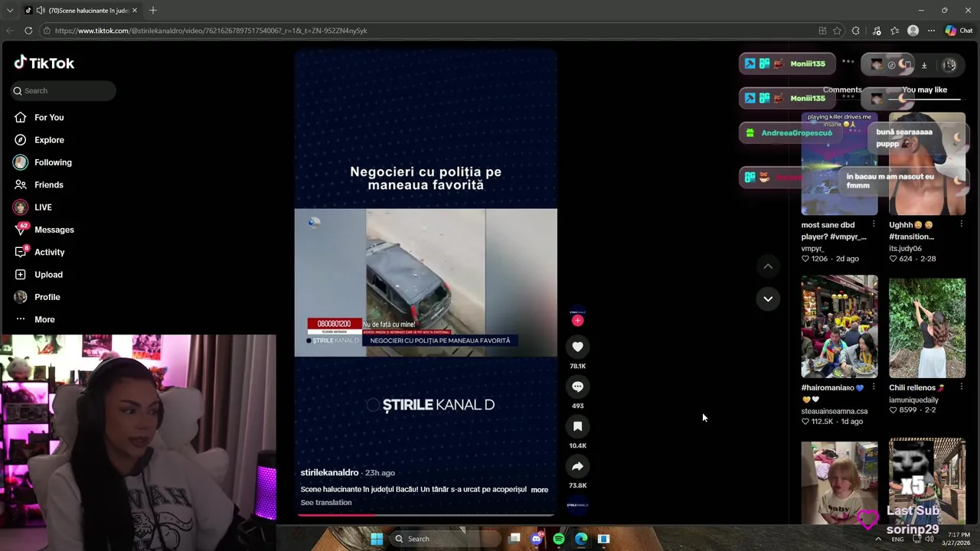
Task: Open the Windows Start menu
Action: tap(376, 539)
